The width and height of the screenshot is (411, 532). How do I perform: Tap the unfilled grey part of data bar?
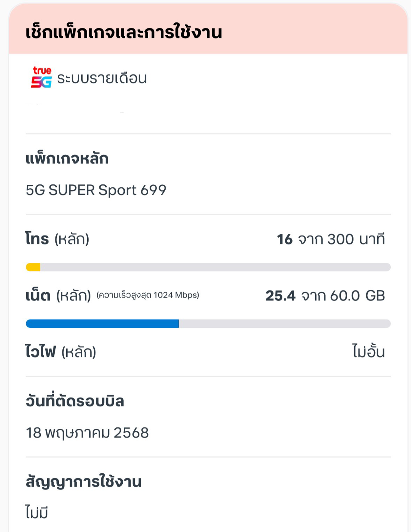pos(285,323)
